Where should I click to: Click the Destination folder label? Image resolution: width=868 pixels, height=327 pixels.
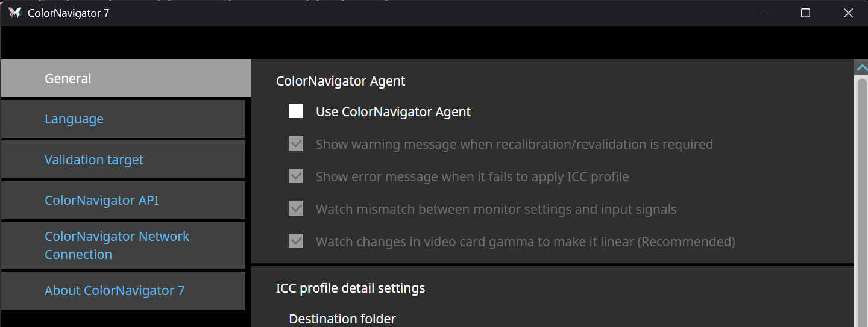pos(342,319)
